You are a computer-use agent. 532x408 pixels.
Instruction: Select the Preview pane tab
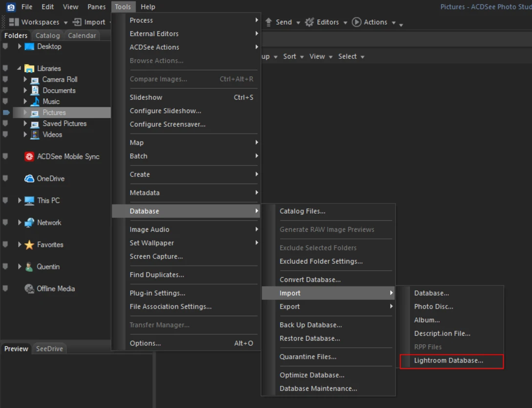tap(16, 348)
